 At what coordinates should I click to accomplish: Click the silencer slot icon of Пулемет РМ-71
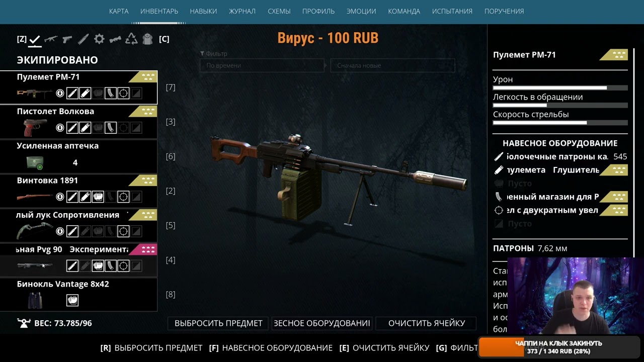(x=85, y=93)
